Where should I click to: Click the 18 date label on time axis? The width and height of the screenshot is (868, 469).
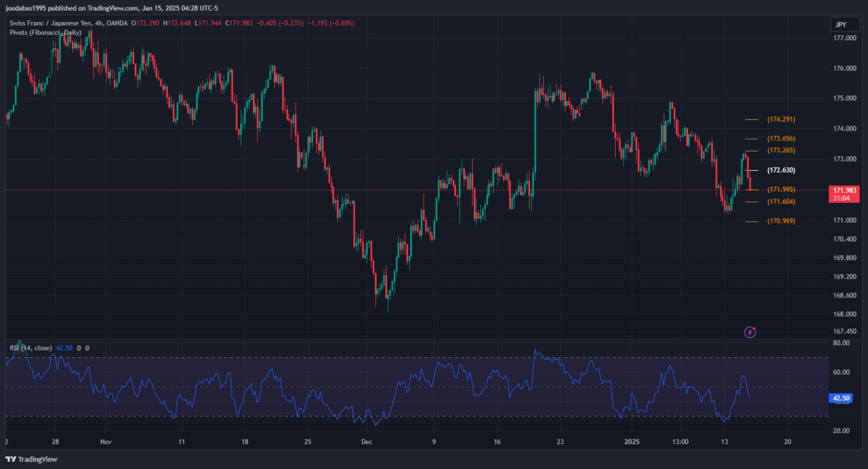tap(244, 442)
